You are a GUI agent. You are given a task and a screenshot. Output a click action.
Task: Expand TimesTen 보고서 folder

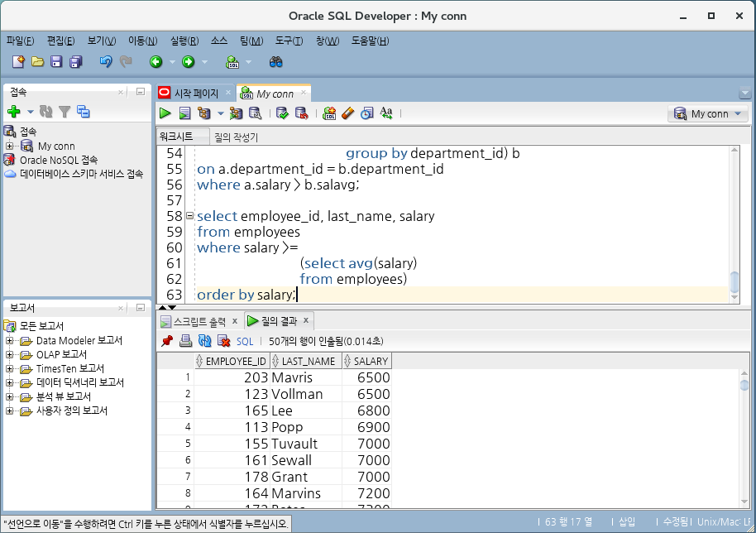[9, 368]
